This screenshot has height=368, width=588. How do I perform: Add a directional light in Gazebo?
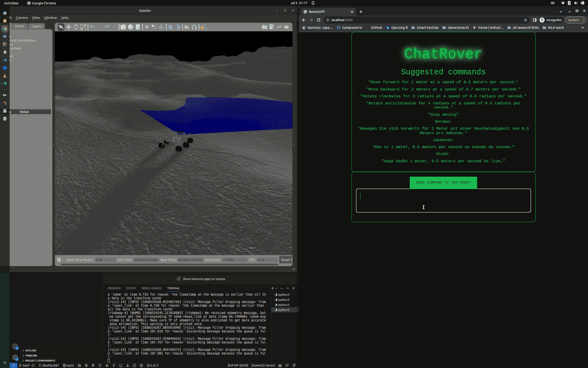pos(161,27)
